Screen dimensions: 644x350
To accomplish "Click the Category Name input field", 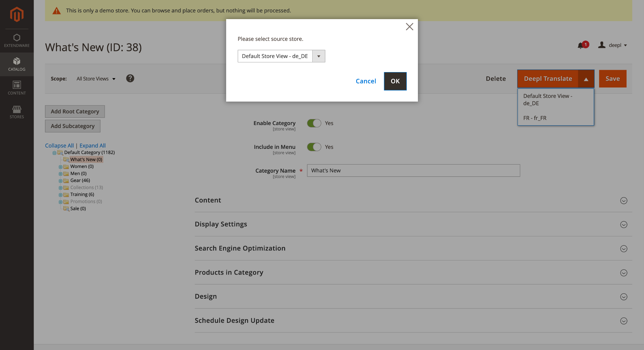I will (x=413, y=170).
